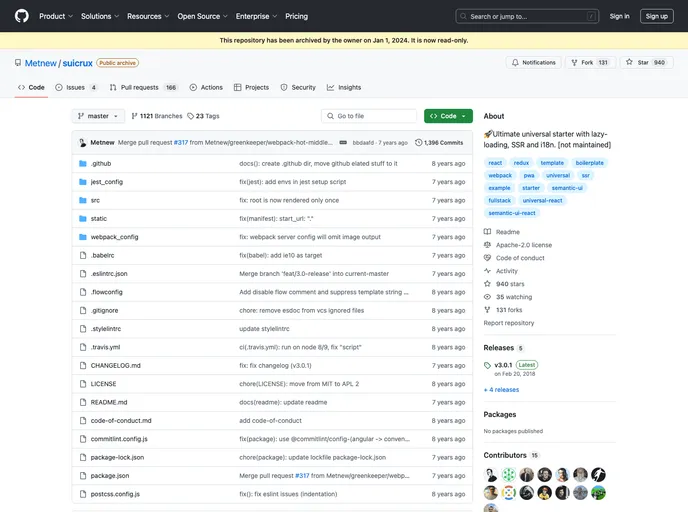Expand the Enterprise menu

click(256, 16)
